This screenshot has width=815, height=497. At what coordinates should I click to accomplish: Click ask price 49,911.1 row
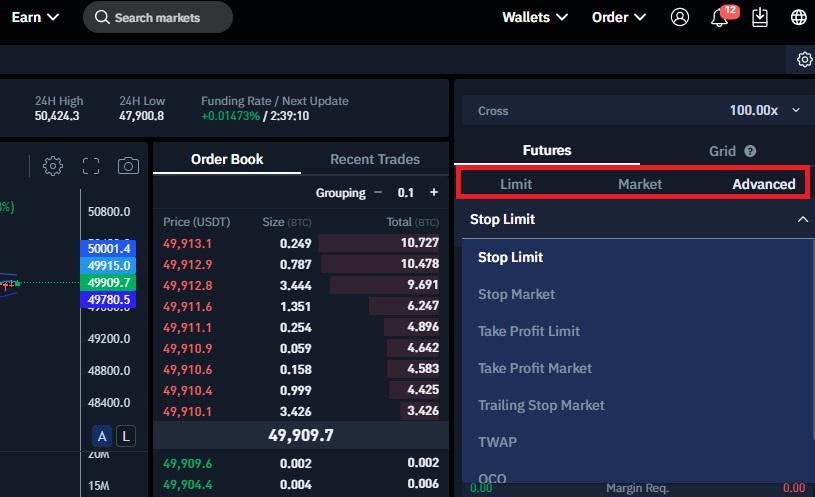click(301, 327)
